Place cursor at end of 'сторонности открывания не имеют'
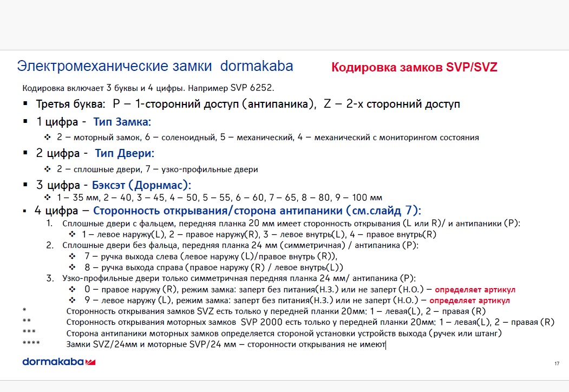 385,343
